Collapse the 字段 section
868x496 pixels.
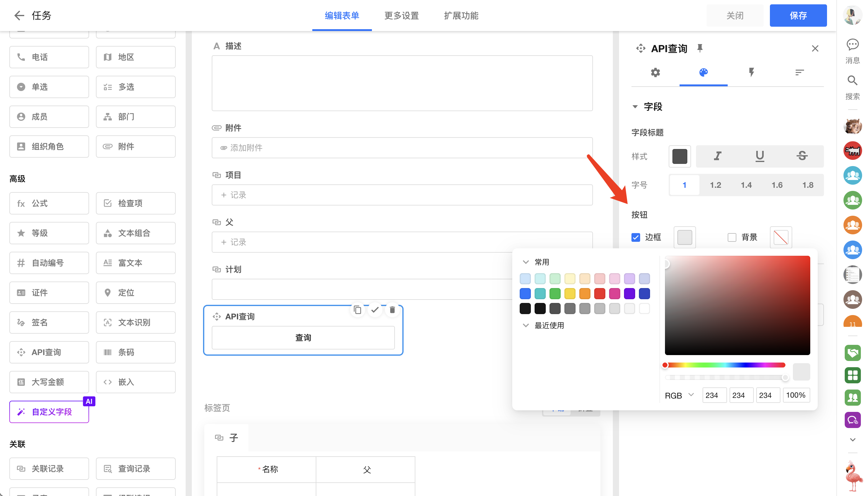point(635,107)
